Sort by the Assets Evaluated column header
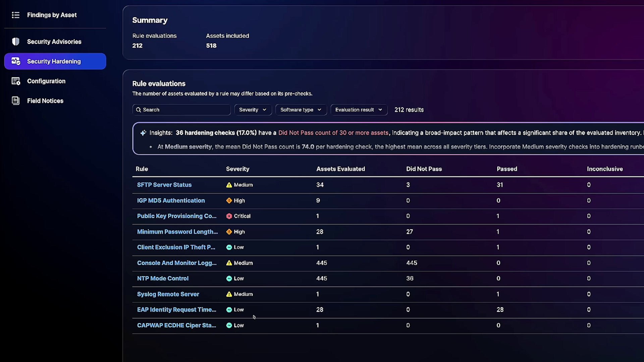 pos(340,169)
